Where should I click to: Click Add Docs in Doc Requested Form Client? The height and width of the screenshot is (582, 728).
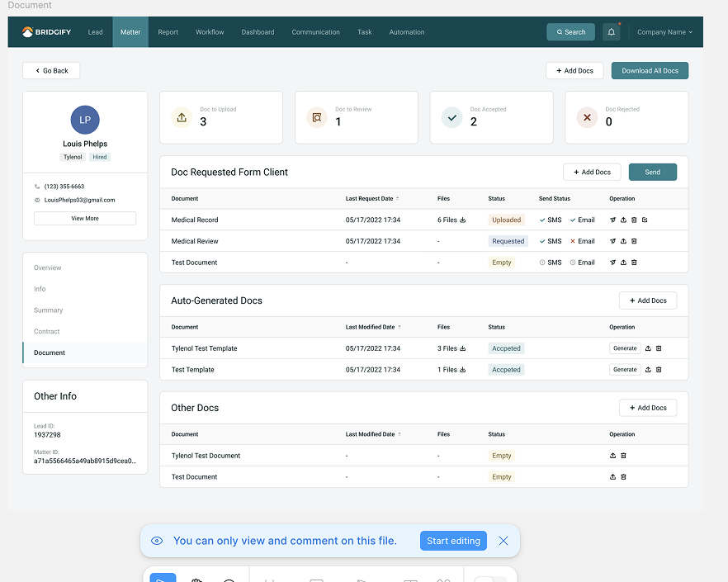pyautogui.click(x=592, y=173)
